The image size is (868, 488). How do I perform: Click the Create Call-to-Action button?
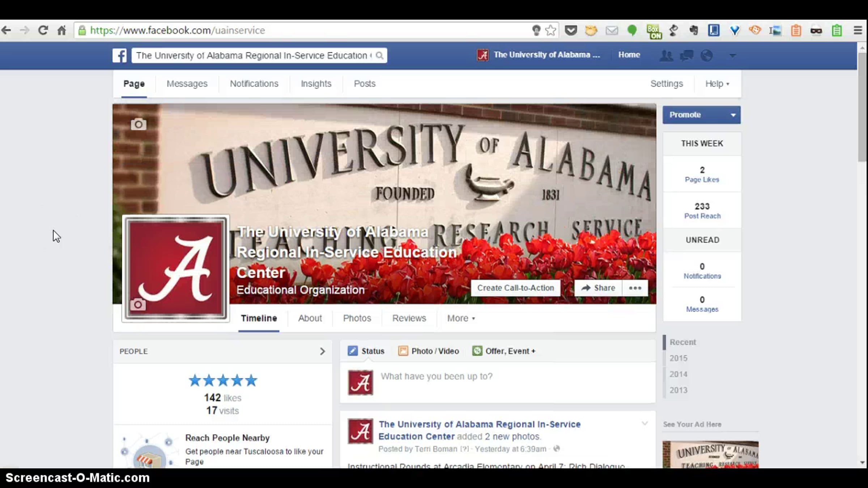click(515, 288)
